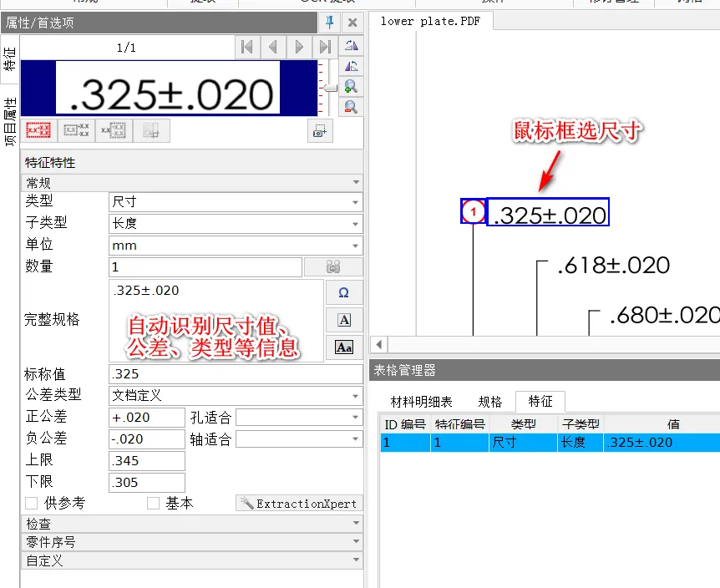Screen dimensions: 720x588
Task: Click the boxed A font button
Action: (x=344, y=320)
